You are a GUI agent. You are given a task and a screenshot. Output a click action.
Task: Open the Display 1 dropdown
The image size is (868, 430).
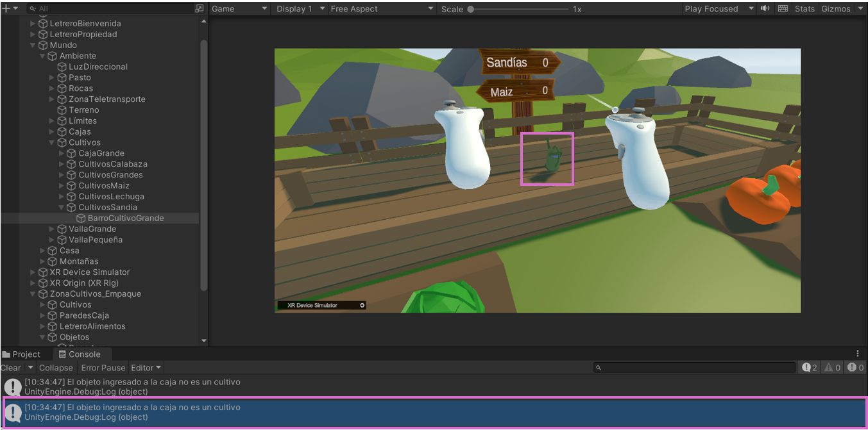tap(300, 9)
